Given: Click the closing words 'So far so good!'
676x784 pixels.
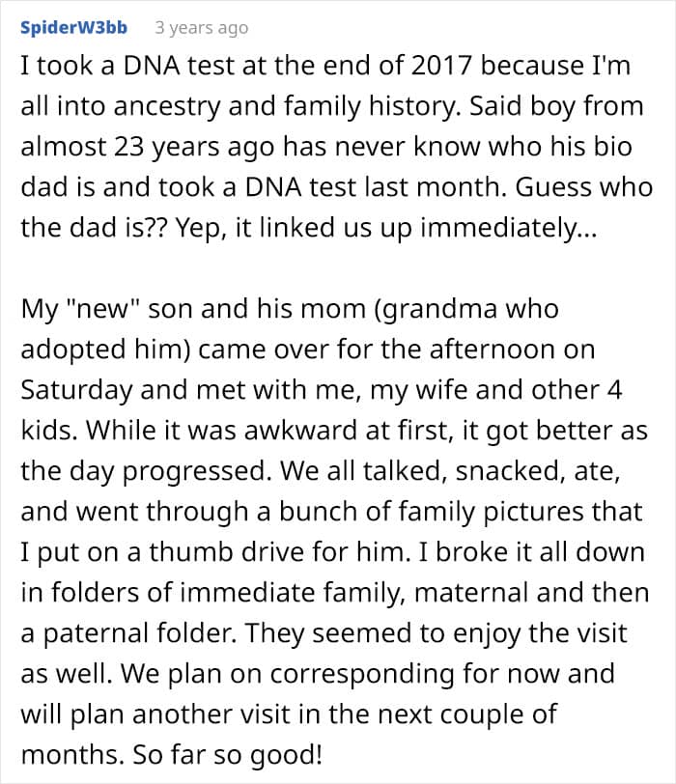Looking at the screenshot, I should [228, 755].
